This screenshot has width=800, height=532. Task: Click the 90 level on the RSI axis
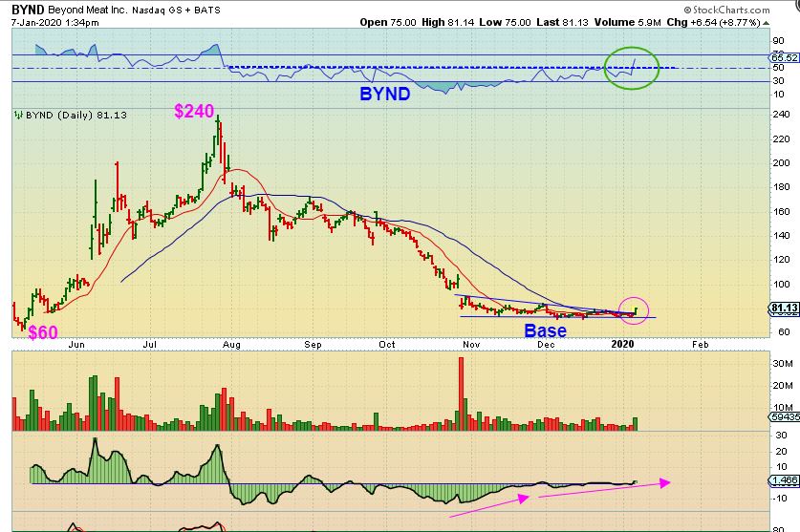coord(779,41)
